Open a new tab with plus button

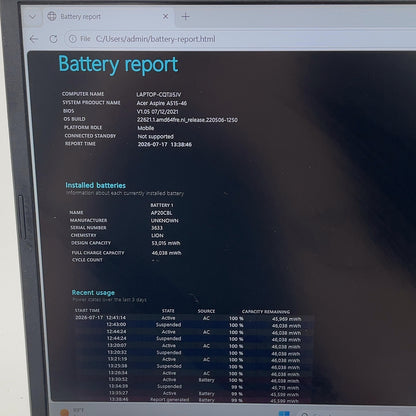[x=186, y=16]
